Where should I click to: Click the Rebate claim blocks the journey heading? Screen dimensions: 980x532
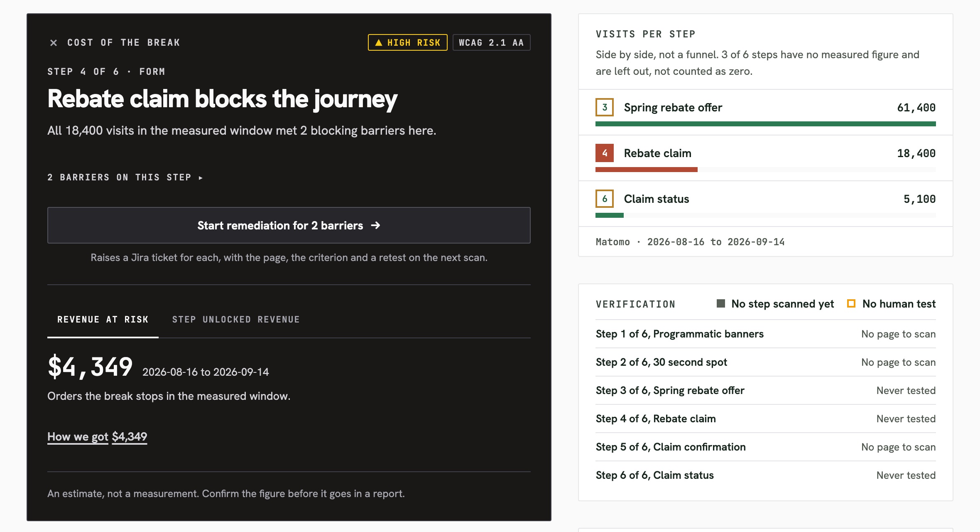[x=222, y=99]
